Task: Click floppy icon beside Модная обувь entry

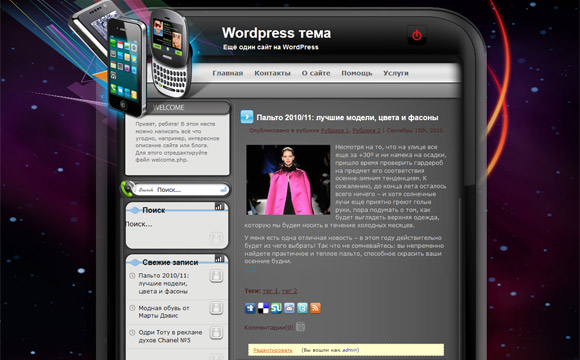Action: (216, 308)
